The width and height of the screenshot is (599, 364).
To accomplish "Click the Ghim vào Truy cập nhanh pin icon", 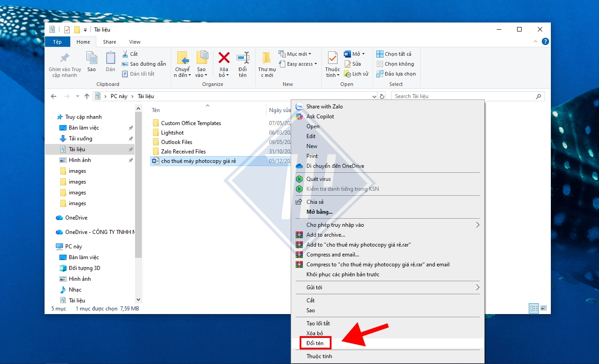I will click(65, 58).
